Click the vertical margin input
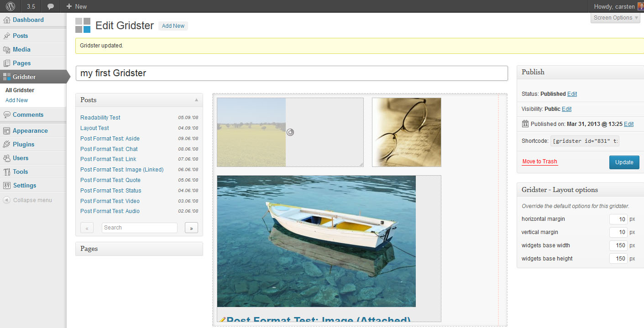644x328 pixels. 618,233
